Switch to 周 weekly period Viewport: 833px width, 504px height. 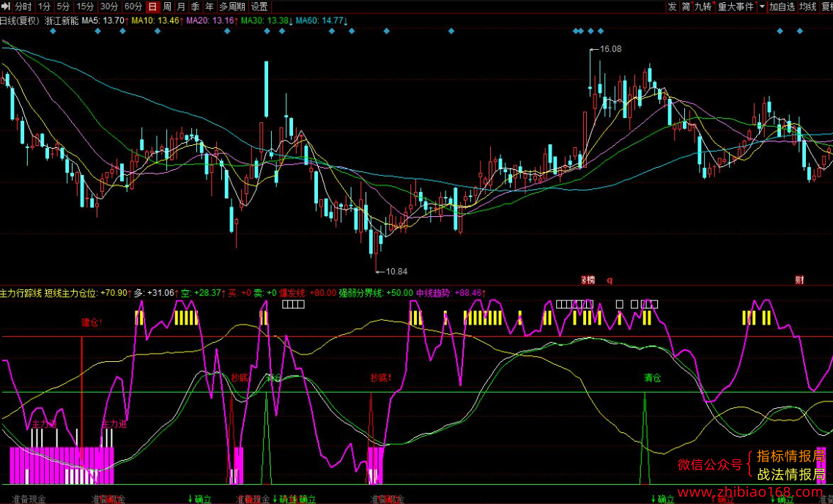[x=167, y=7]
